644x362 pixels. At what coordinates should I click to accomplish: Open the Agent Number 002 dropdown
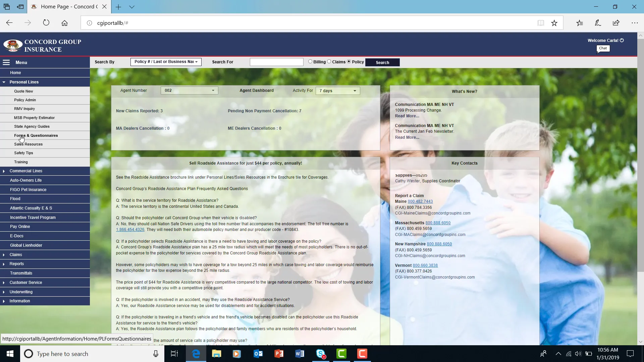tap(189, 90)
